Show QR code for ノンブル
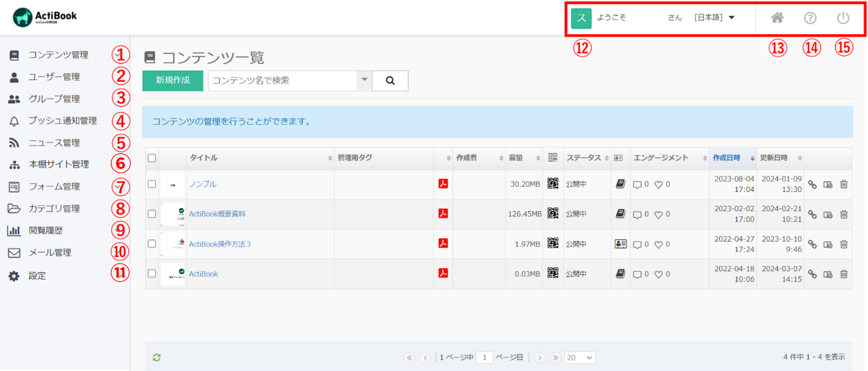 coord(553,184)
